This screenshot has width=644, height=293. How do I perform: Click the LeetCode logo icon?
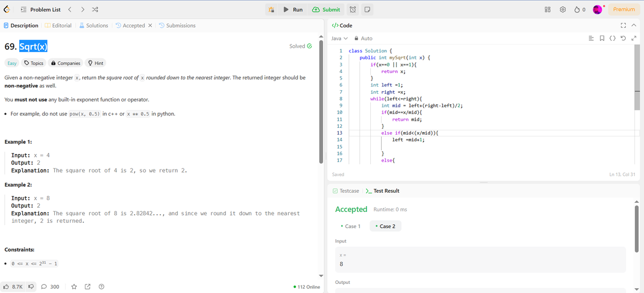[x=8, y=9]
